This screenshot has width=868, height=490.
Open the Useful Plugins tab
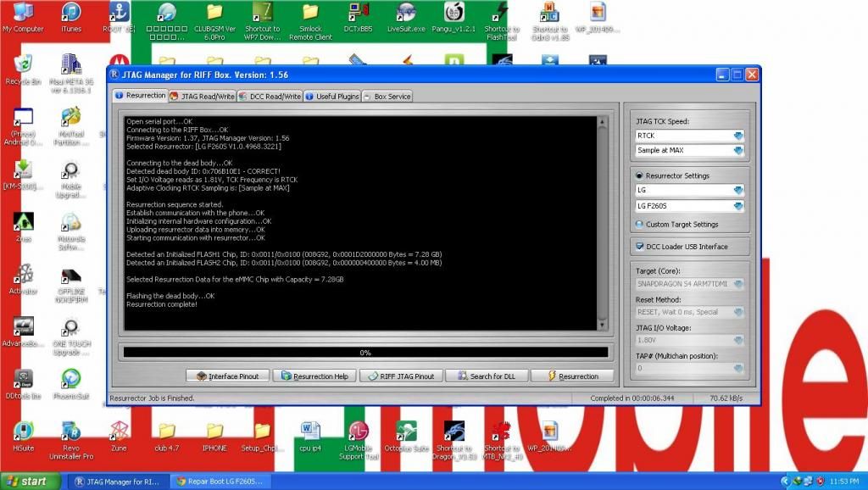pos(332,97)
